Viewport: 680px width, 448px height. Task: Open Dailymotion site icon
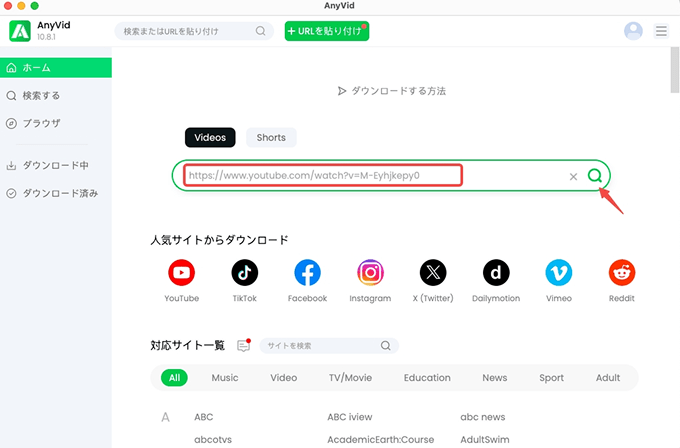[x=496, y=272]
